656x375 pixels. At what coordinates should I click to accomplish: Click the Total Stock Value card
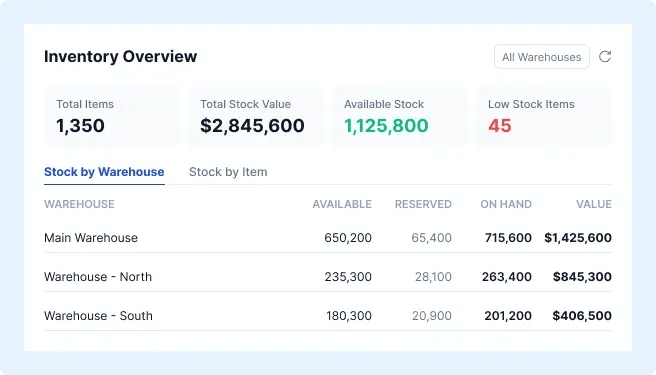[x=256, y=117]
